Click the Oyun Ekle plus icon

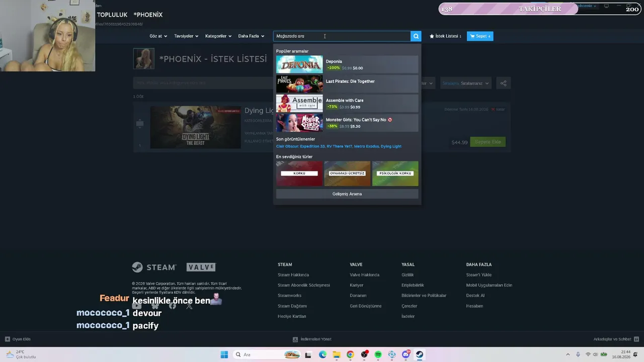[8, 339]
